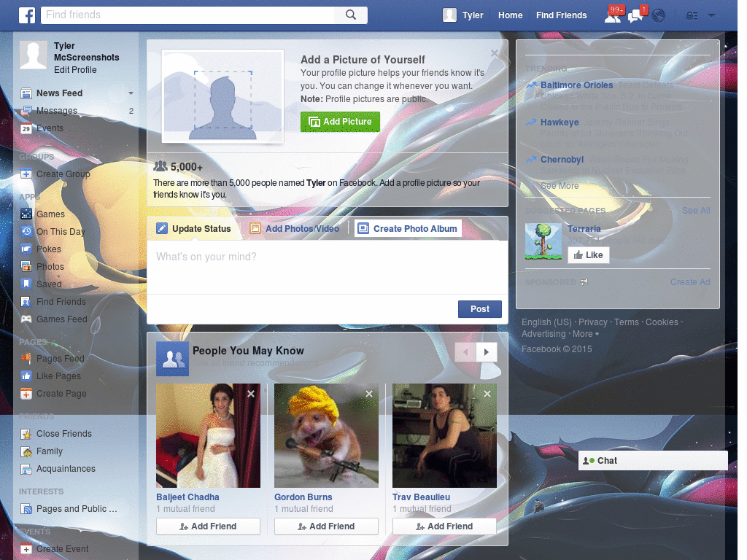Dismiss the Gordon Burns friend suggestion

point(369,393)
